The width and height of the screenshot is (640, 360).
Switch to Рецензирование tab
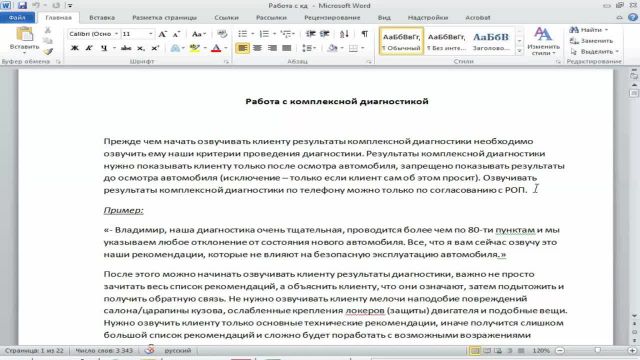point(332,18)
